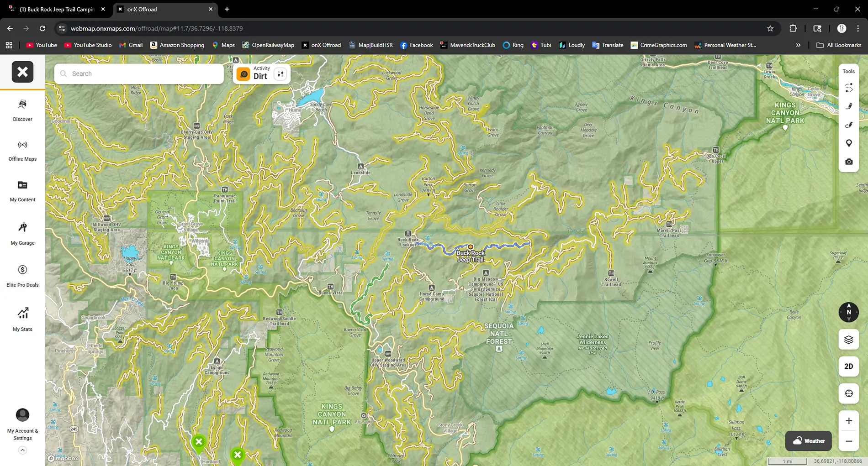Open the browser extensions menu
The width and height of the screenshot is (868, 466).
click(793, 28)
